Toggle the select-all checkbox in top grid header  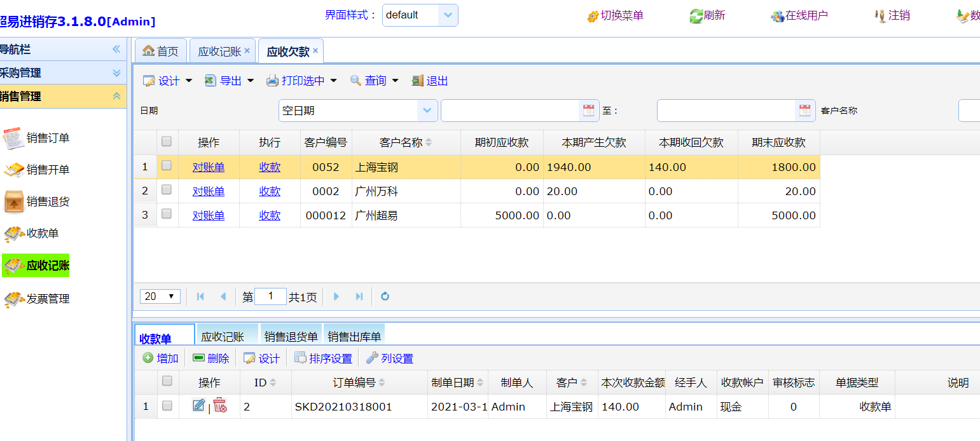click(167, 142)
